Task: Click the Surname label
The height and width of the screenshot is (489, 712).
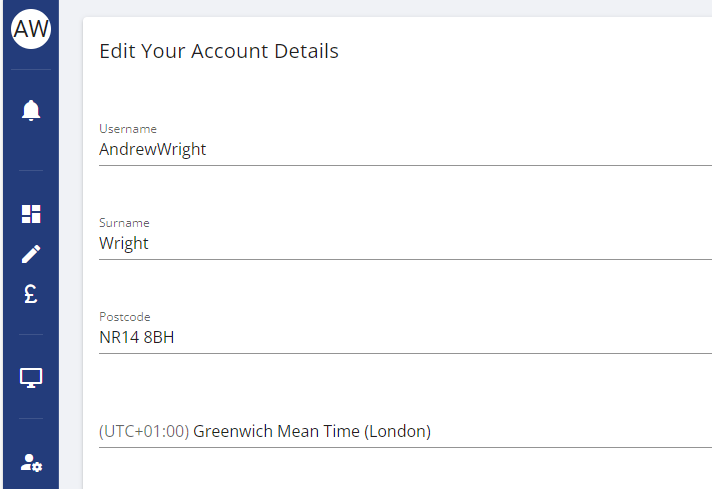Action: point(124,223)
